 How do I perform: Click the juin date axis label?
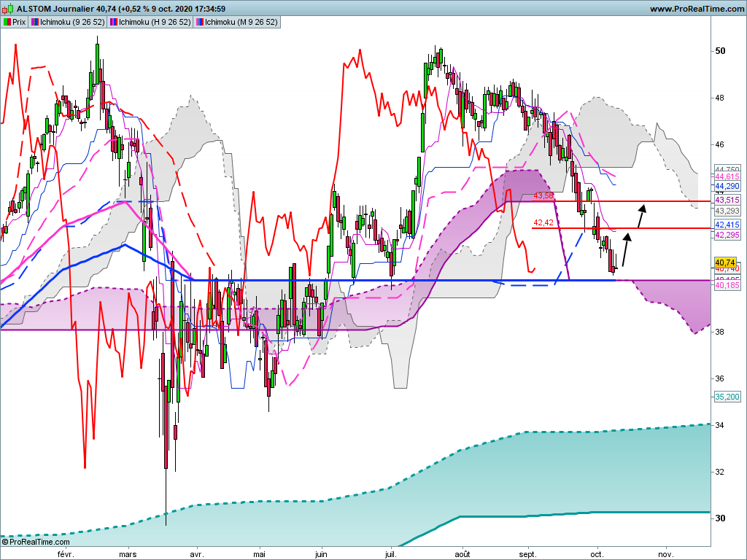click(x=321, y=554)
